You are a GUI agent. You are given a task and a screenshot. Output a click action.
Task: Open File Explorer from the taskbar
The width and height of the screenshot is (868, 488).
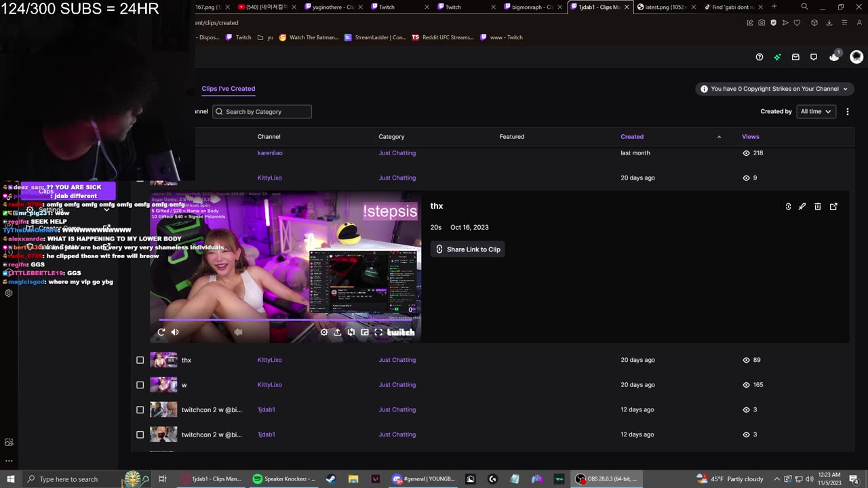(353, 479)
